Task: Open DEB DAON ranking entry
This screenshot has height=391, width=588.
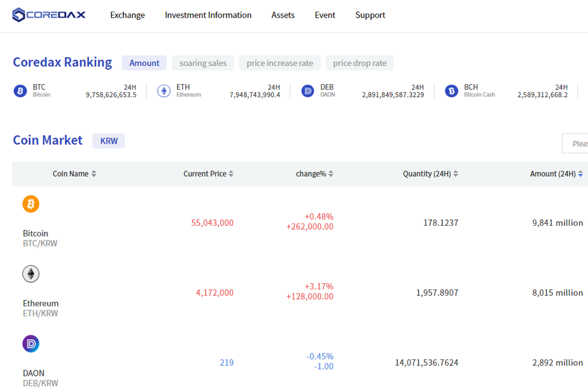Action: coord(362,91)
